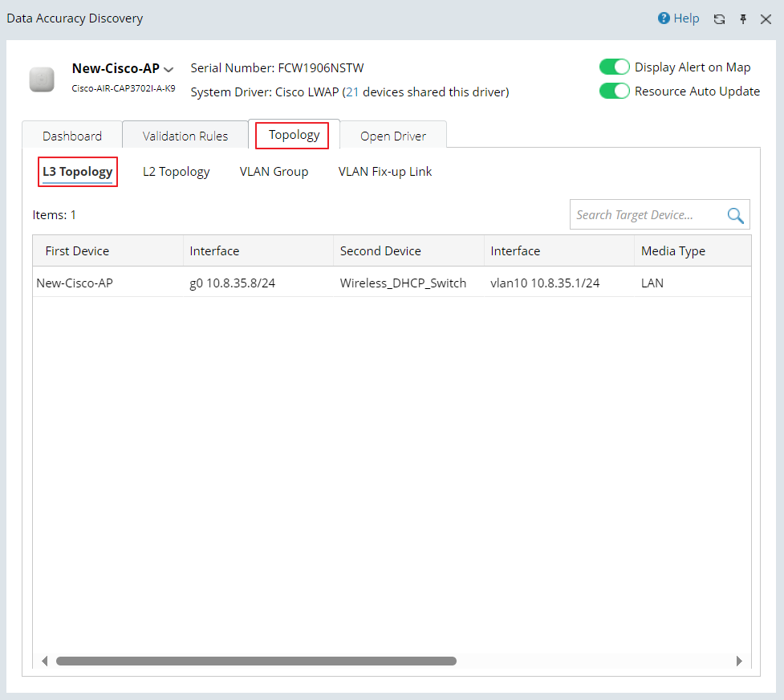This screenshot has width=784, height=700.
Task: Switch to L2 Topology sub-tab
Action: pyautogui.click(x=176, y=172)
